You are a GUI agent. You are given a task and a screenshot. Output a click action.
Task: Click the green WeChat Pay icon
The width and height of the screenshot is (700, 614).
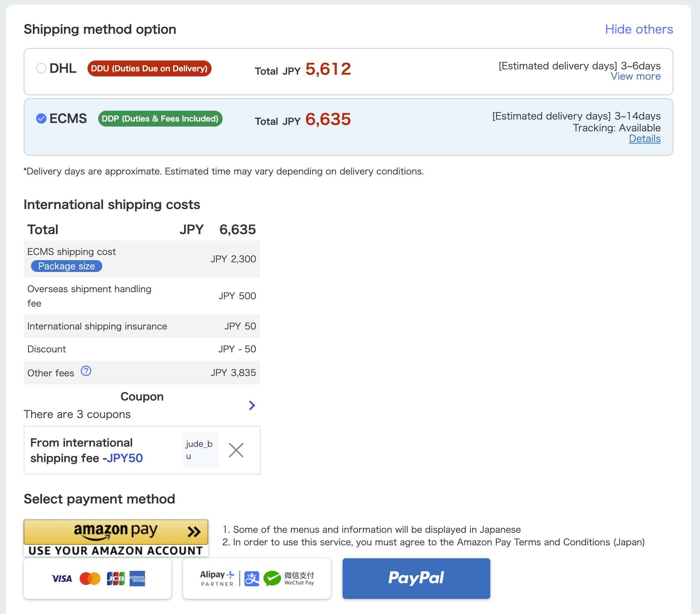click(x=272, y=579)
